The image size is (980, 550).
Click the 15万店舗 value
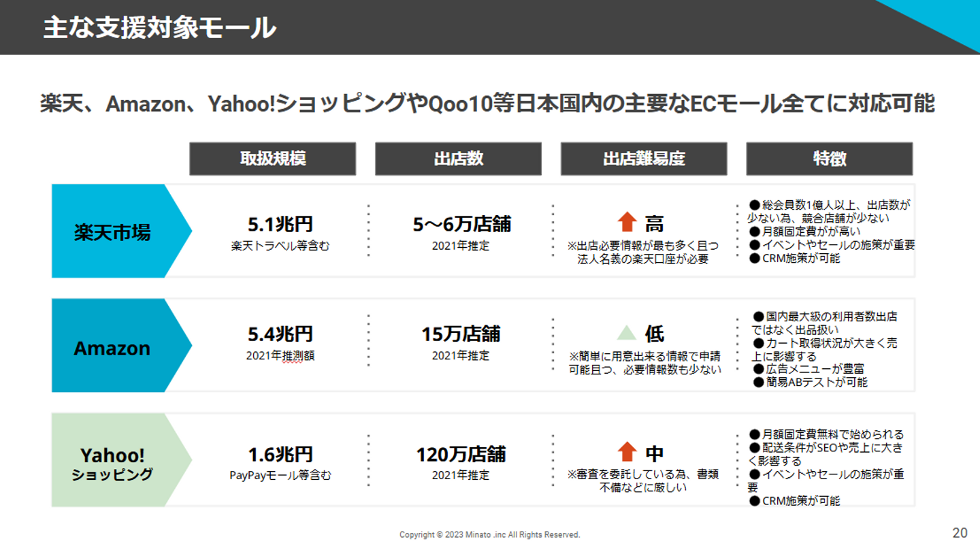pos(461,334)
